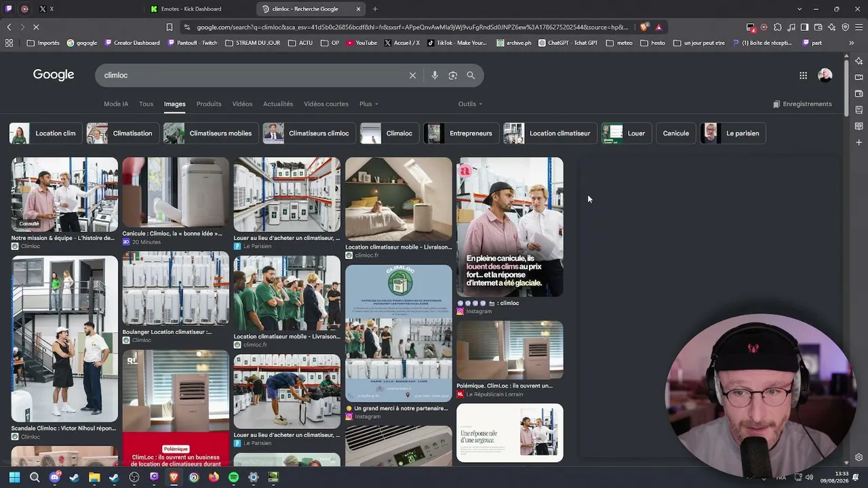
Task: Open the Brave Wallet sidebar icon
Action: [859, 94]
